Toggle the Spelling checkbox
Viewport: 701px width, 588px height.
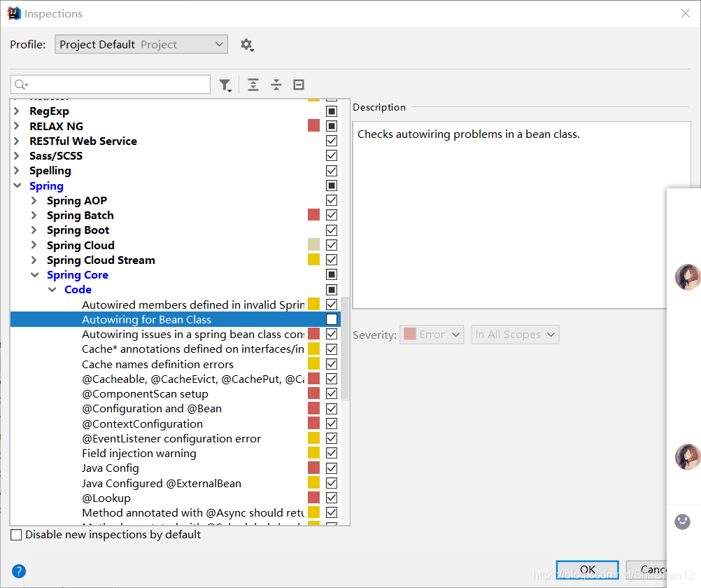click(x=332, y=171)
